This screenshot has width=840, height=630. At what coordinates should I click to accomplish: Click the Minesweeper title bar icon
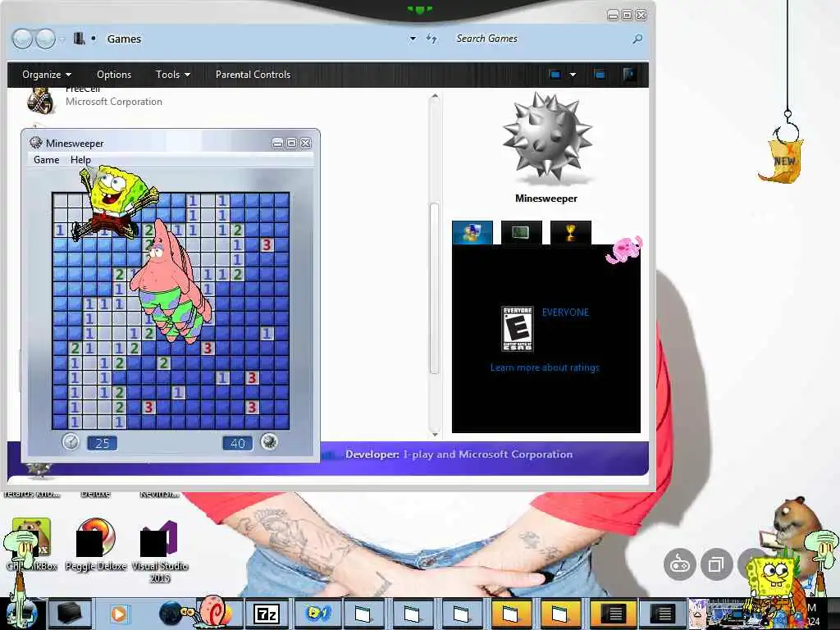point(36,143)
